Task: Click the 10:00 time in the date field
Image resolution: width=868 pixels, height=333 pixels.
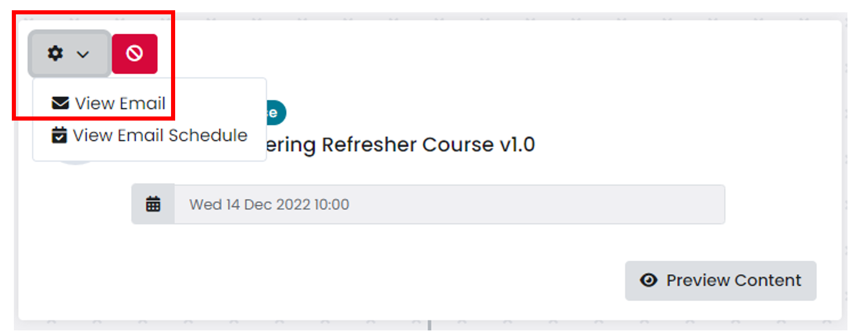Action: pos(332,204)
